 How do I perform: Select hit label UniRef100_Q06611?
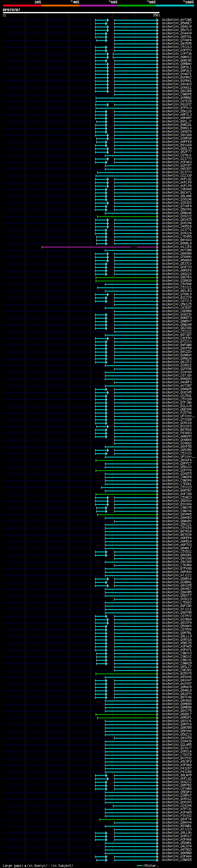(x=176, y=88)
